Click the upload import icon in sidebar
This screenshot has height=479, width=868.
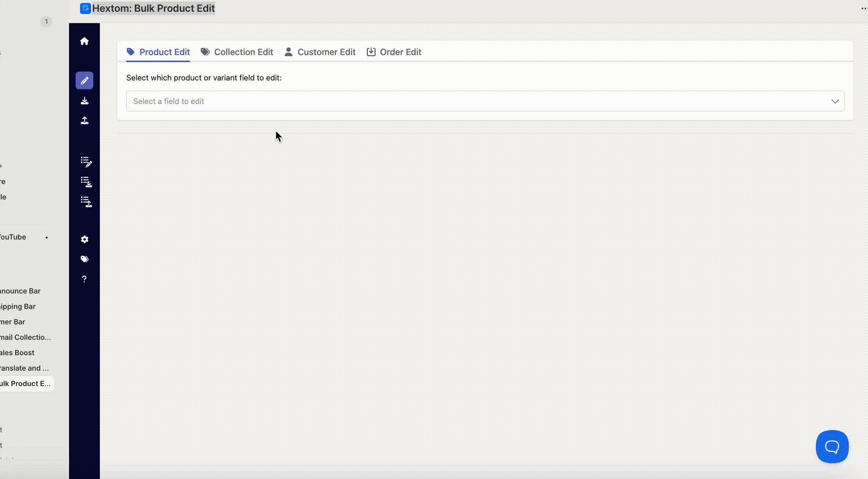tap(84, 120)
